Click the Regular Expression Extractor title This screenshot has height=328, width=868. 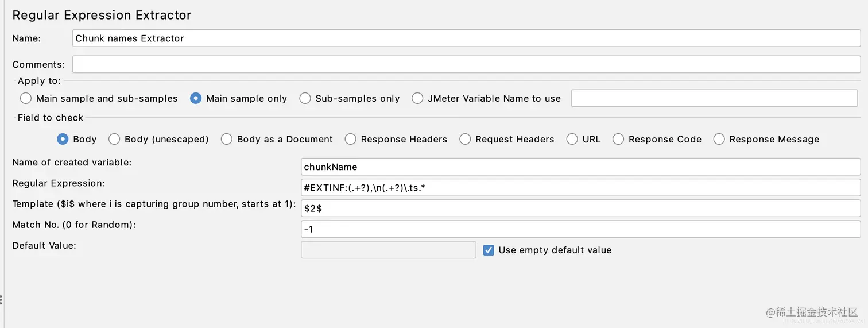102,16
